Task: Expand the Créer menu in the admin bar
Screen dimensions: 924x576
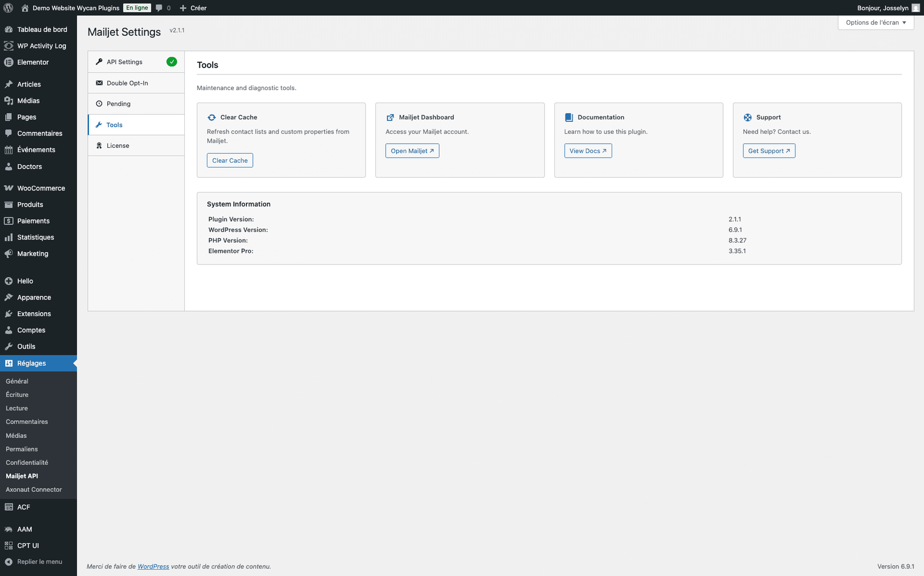Action: click(193, 8)
